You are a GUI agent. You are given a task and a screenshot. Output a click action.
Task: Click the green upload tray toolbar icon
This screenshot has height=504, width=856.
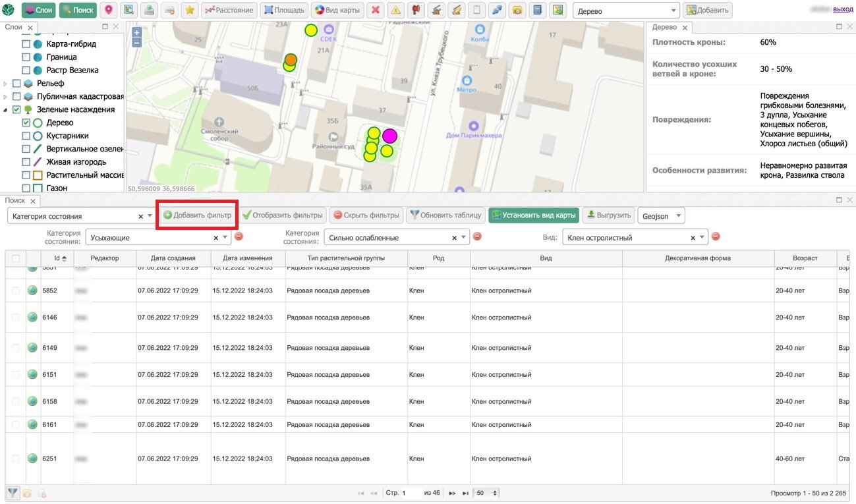[149, 10]
